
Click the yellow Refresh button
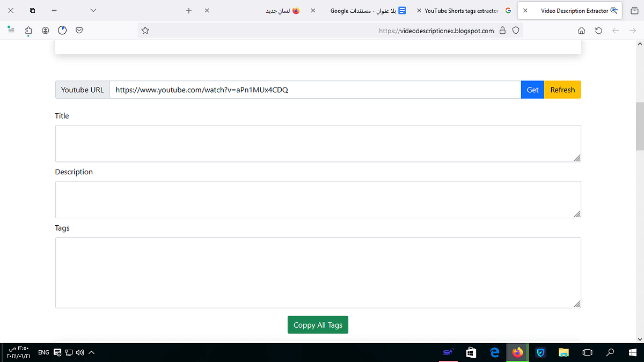click(x=562, y=90)
